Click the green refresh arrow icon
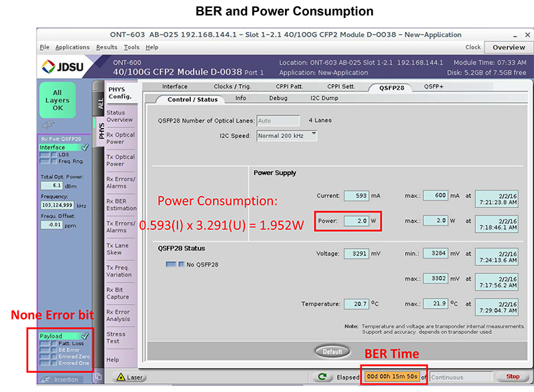The width and height of the screenshot is (534, 392). [x=323, y=377]
